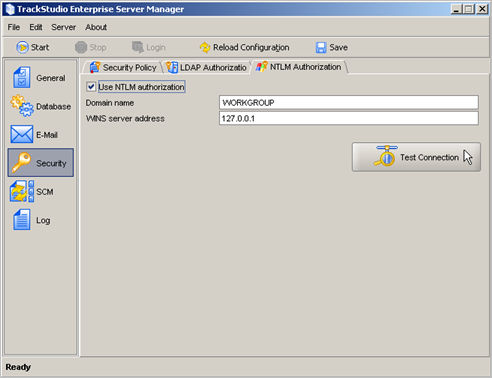Click the Start label in toolbar
Viewport: 492px width, 378px height.
click(x=40, y=47)
